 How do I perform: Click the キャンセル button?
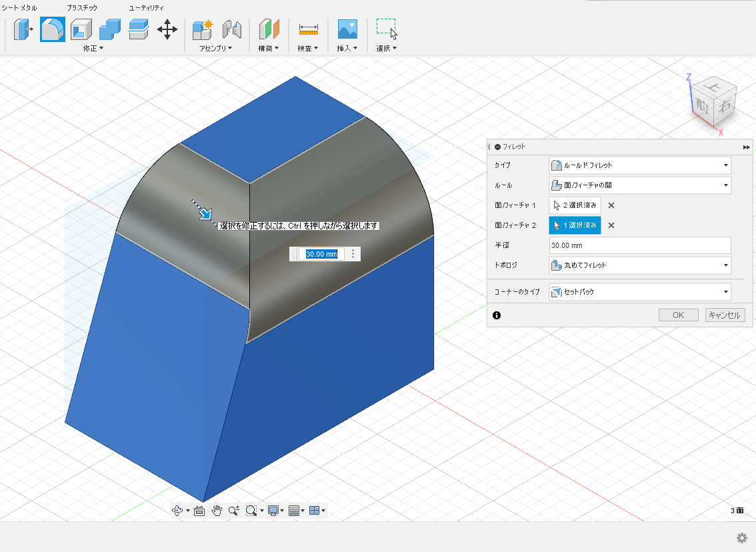coord(725,315)
